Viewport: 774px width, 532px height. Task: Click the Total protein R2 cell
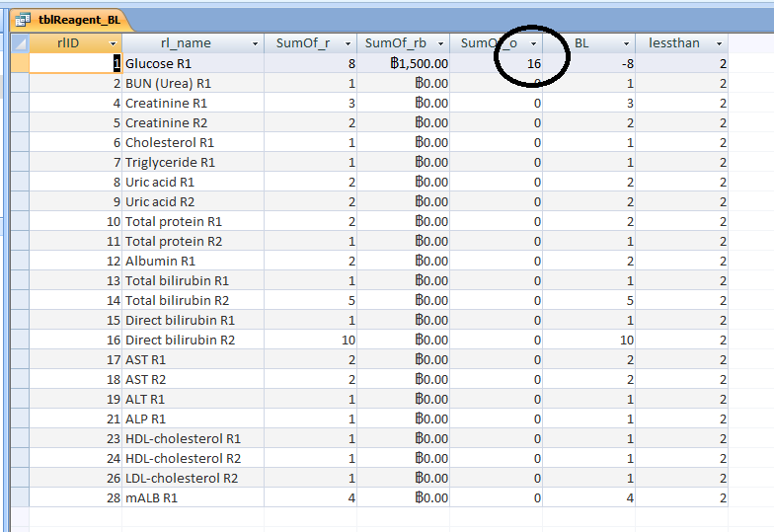tap(193, 241)
